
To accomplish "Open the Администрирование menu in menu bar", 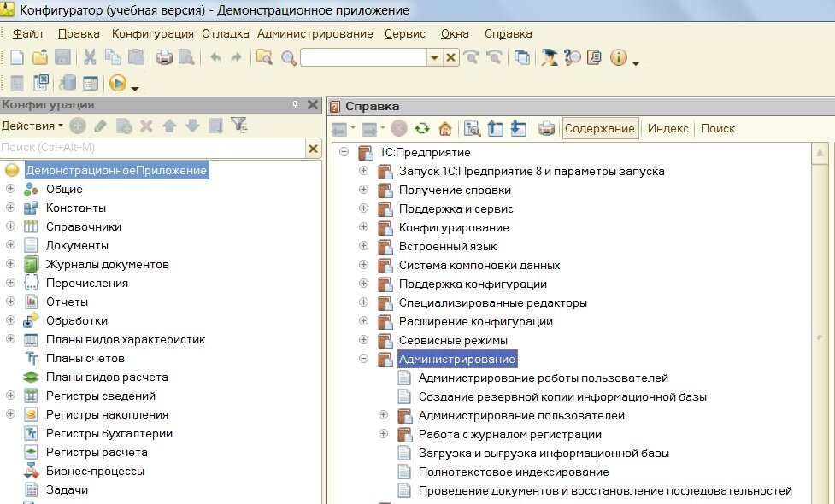I will pyautogui.click(x=315, y=33).
